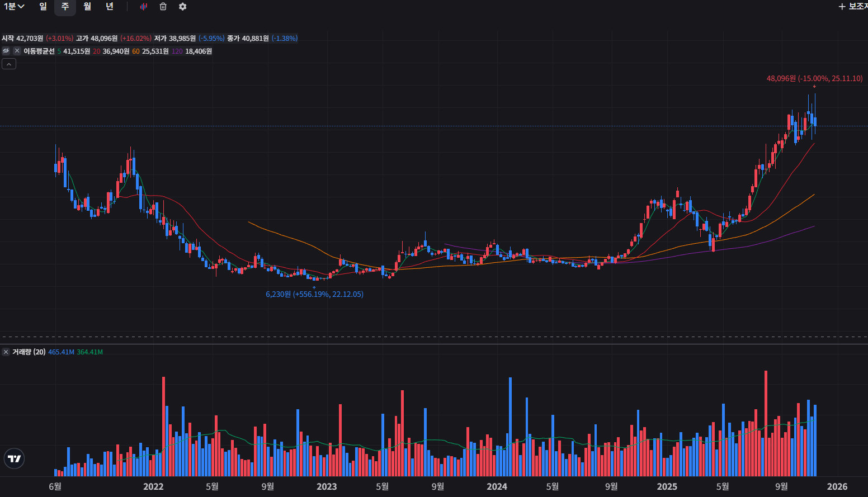Click the plus icon beside 보조지표
This screenshot has height=497, width=868.
pyautogui.click(x=842, y=7)
